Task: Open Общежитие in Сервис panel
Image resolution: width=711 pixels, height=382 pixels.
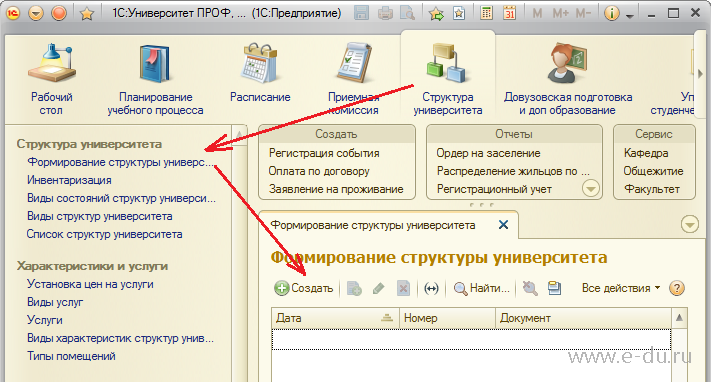Action: 653,171
